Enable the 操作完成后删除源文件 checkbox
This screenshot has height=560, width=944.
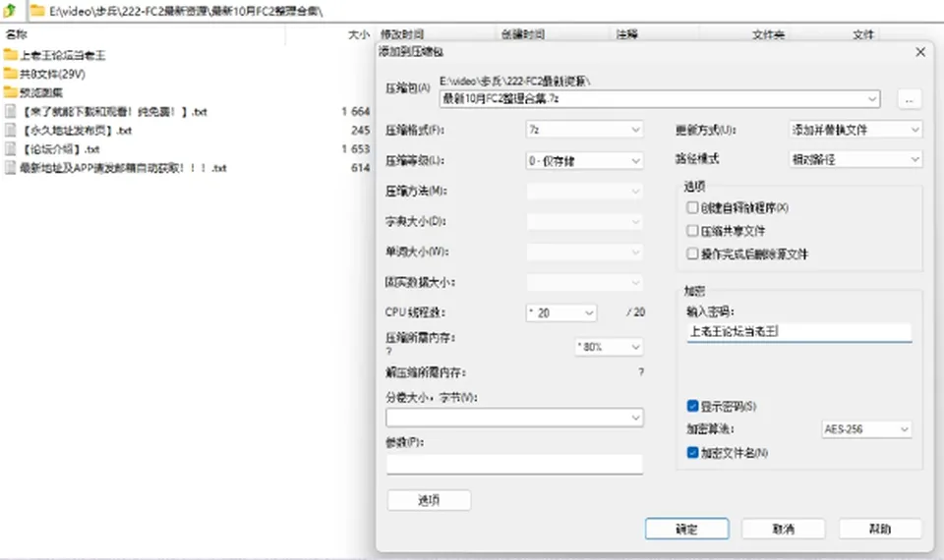pyautogui.click(x=692, y=253)
